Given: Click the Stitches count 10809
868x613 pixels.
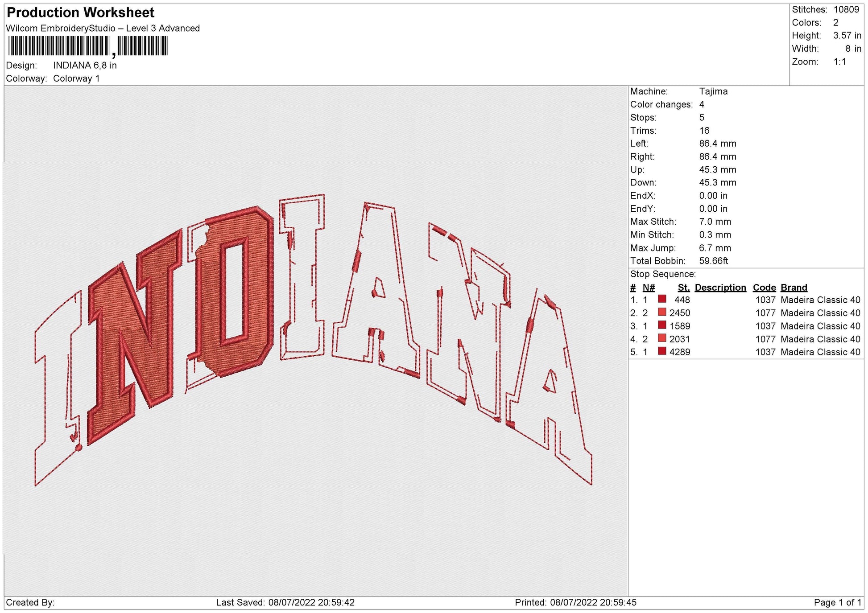Looking at the screenshot, I should coord(847,8).
